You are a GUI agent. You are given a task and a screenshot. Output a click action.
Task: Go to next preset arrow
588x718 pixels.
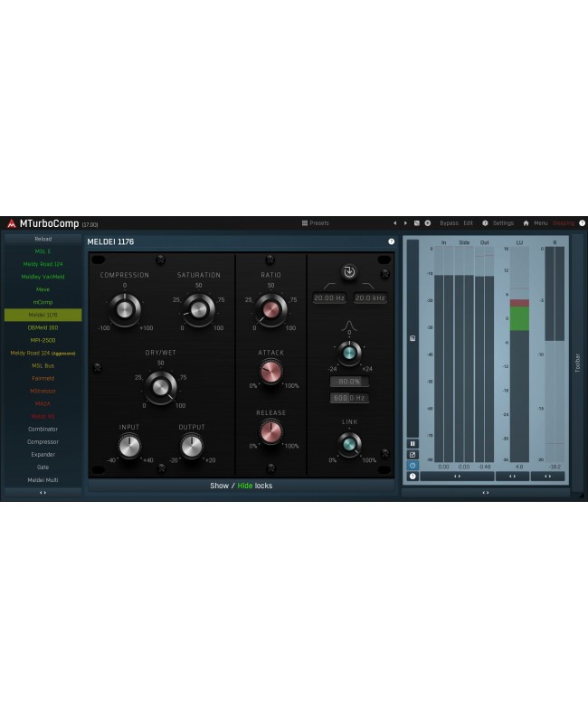405,223
